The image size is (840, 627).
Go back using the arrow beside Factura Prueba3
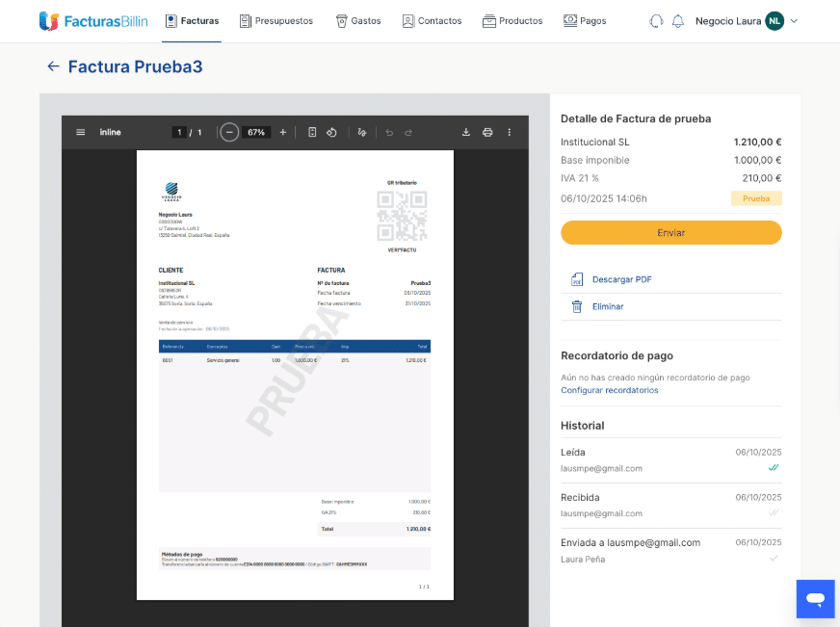(x=53, y=66)
